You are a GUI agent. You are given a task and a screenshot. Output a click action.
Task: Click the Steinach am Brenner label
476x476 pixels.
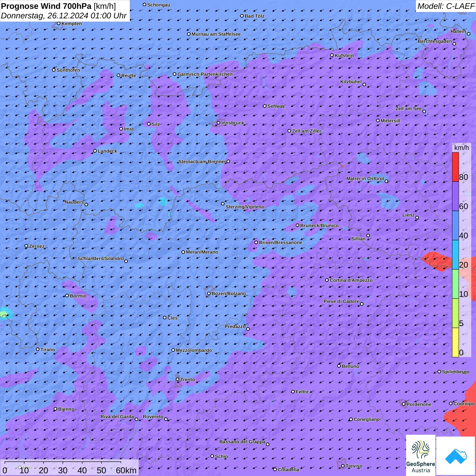tap(202, 161)
